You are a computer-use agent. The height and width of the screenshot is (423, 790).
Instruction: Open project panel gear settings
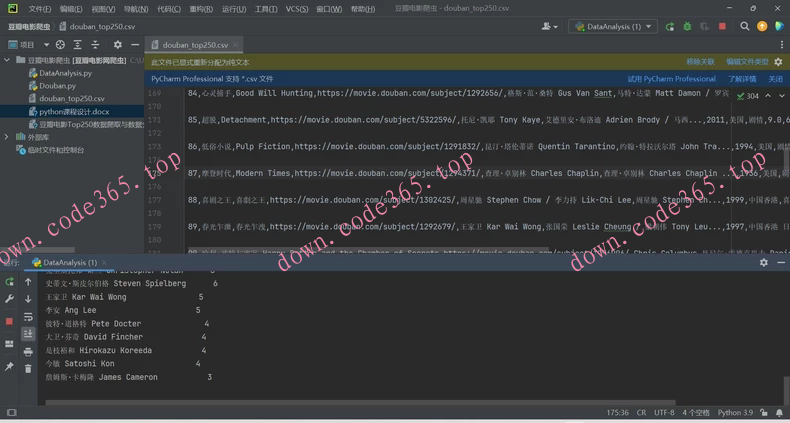point(117,45)
